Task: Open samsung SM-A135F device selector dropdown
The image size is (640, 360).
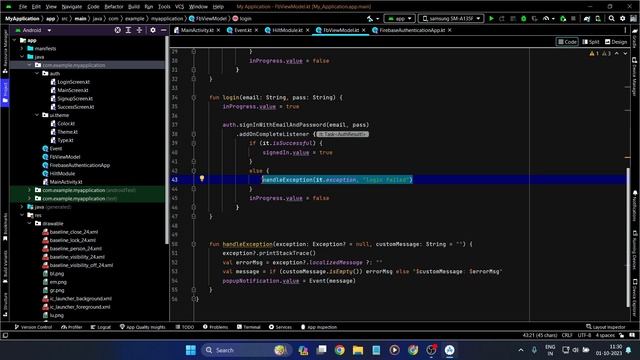Action: 451,18
